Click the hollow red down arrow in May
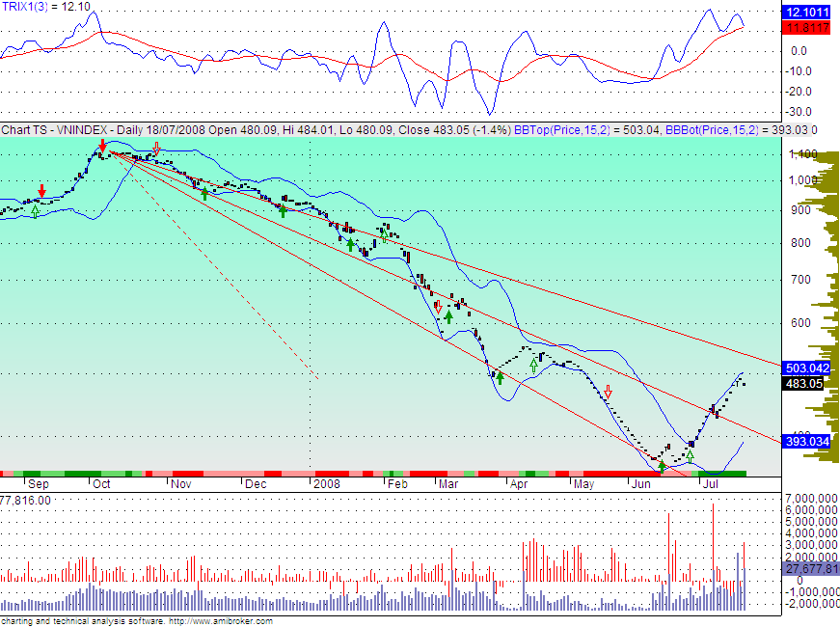The height and width of the screenshot is (627, 840). [x=608, y=393]
